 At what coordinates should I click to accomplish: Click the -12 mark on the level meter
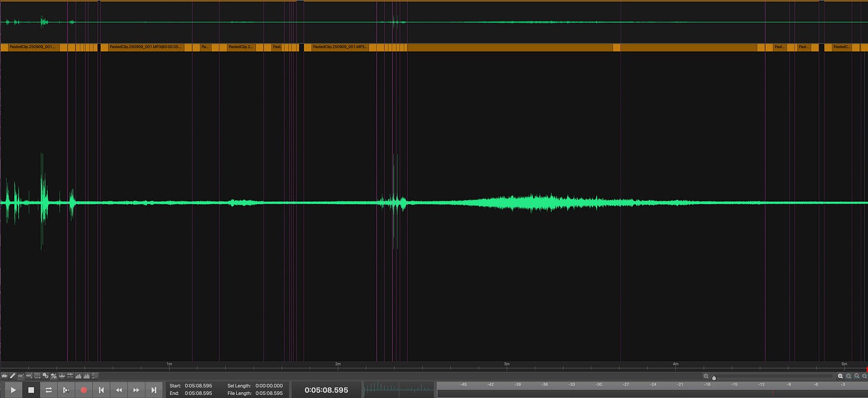pyautogui.click(x=761, y=384)
